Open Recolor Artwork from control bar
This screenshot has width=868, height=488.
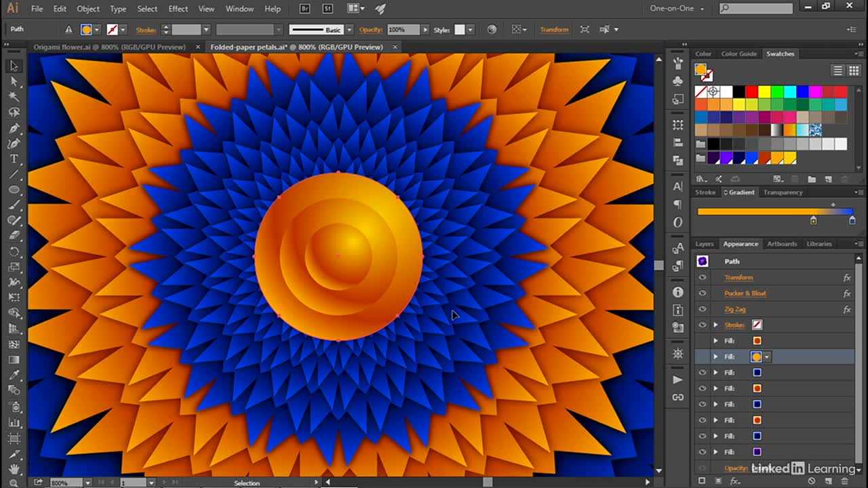pyautogui.click(x=492, y=30)
